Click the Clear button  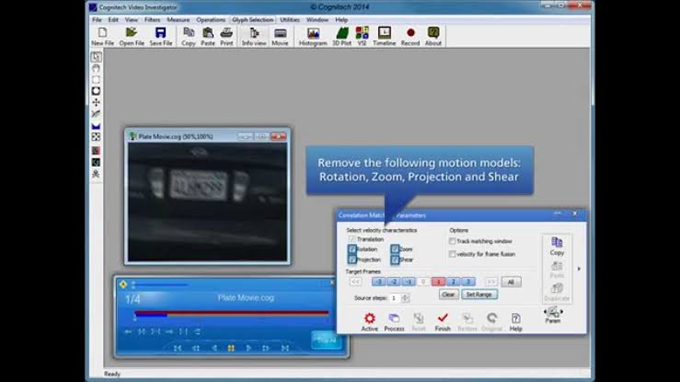448,294
